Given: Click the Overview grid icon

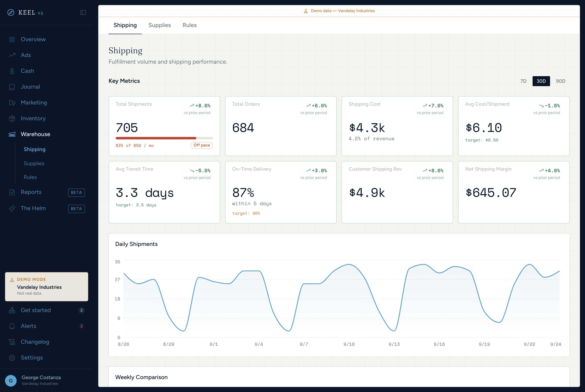Looking at the screenshot, I should 12,40.
